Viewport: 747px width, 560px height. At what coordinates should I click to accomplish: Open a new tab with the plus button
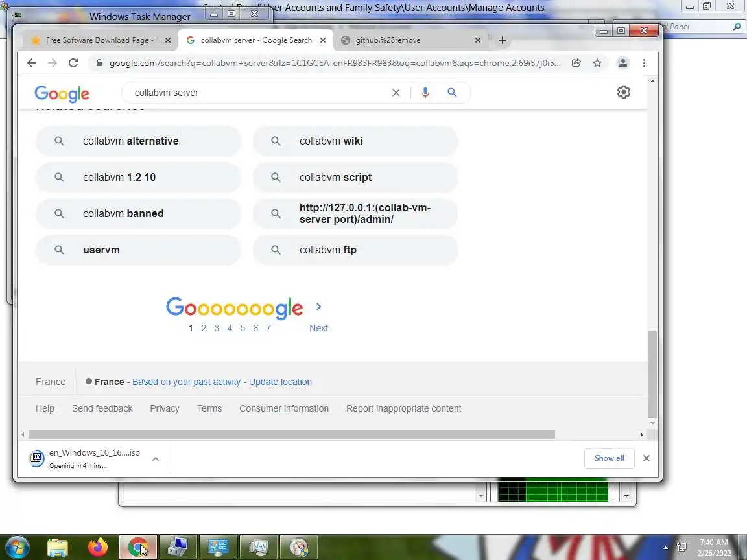pos(502,40)
